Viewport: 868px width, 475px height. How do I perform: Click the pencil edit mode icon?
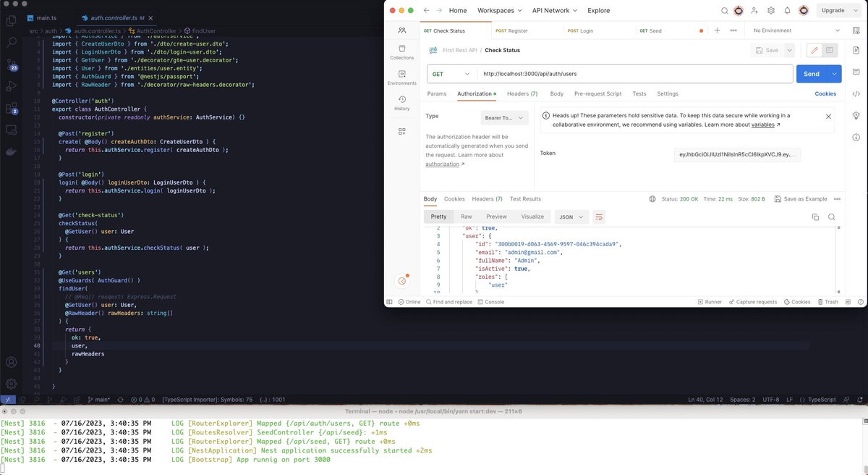click(814, 50)
